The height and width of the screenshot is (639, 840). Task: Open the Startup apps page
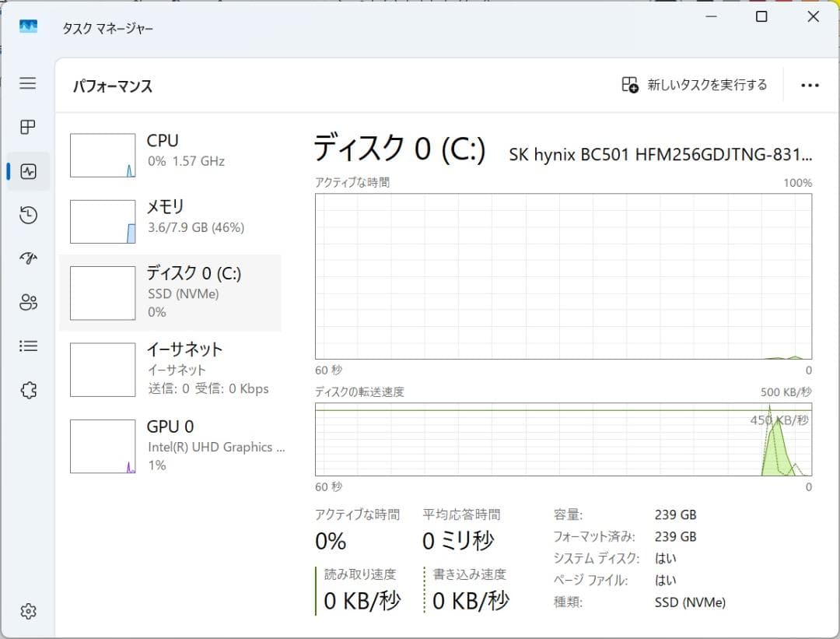tap(28, 258)
